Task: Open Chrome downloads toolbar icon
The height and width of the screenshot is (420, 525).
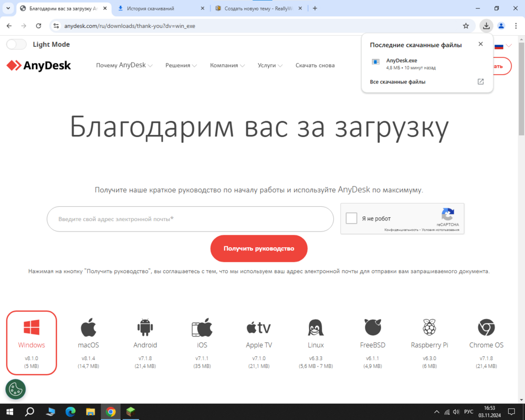Action: [x=486, y=26]
